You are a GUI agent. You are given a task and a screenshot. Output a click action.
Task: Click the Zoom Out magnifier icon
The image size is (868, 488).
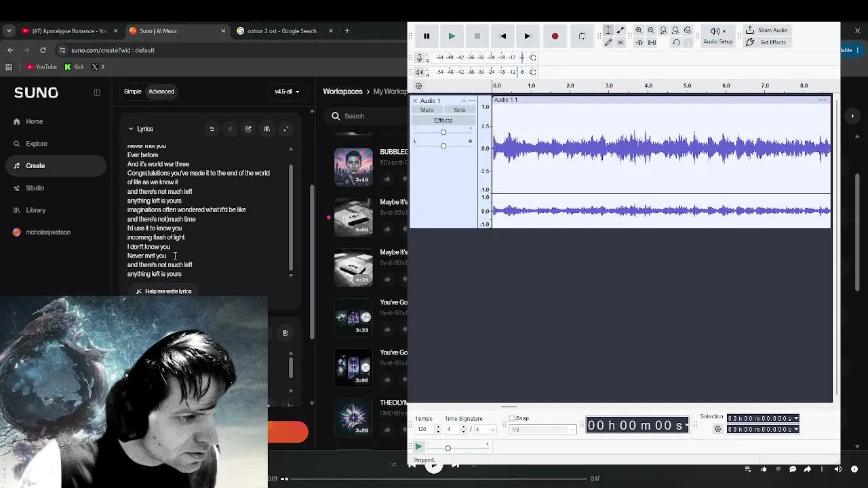[651, 30]
